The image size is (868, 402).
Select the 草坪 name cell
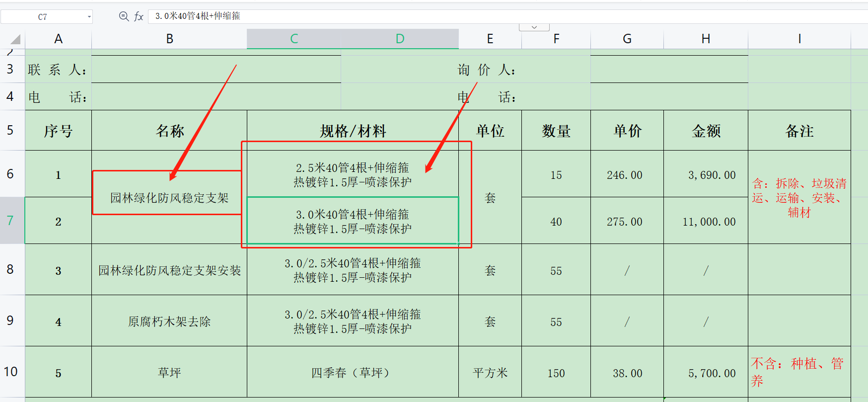pos(169,372)
